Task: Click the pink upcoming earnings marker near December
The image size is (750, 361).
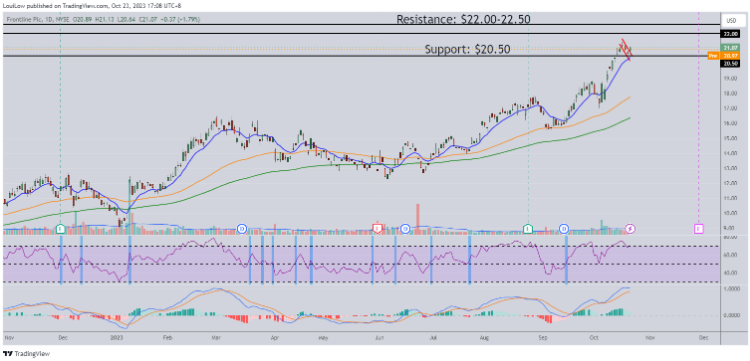Action: pyautogui.click(x=699, y=229)
